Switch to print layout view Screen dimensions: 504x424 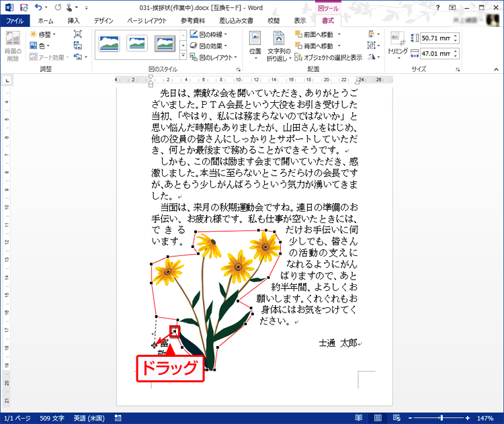(378, 418)
